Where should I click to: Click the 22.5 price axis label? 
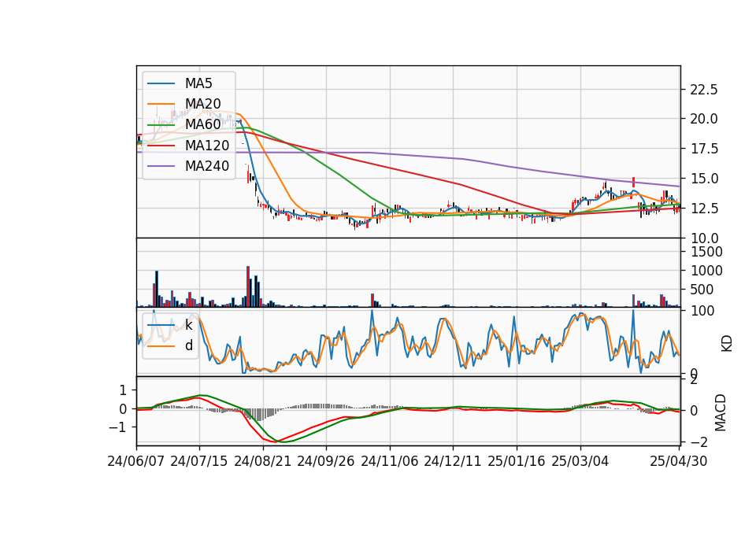(704, 90)
